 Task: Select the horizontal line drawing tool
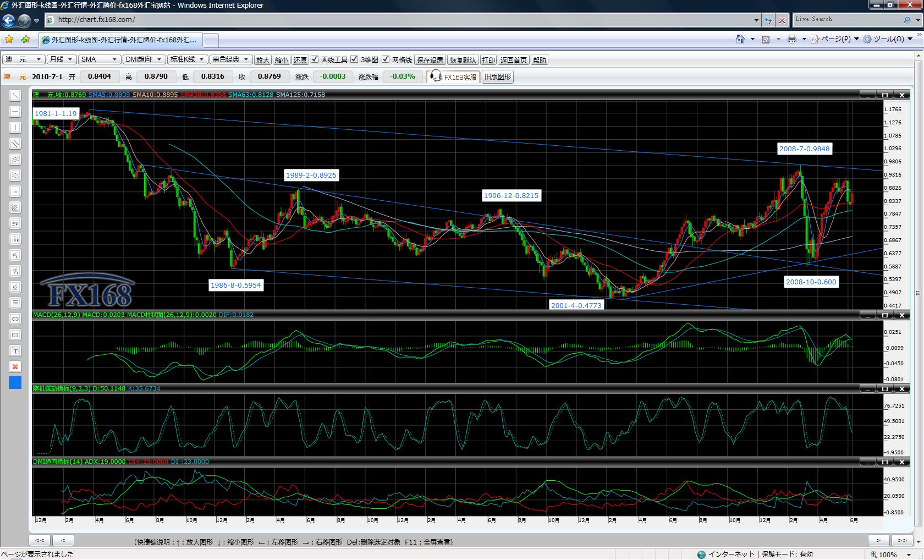coord(15,112)
